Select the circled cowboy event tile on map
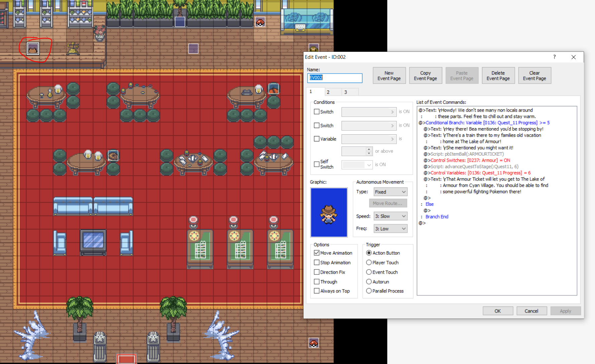The height and width of the screenshot is (364, 595). [33, 49]
